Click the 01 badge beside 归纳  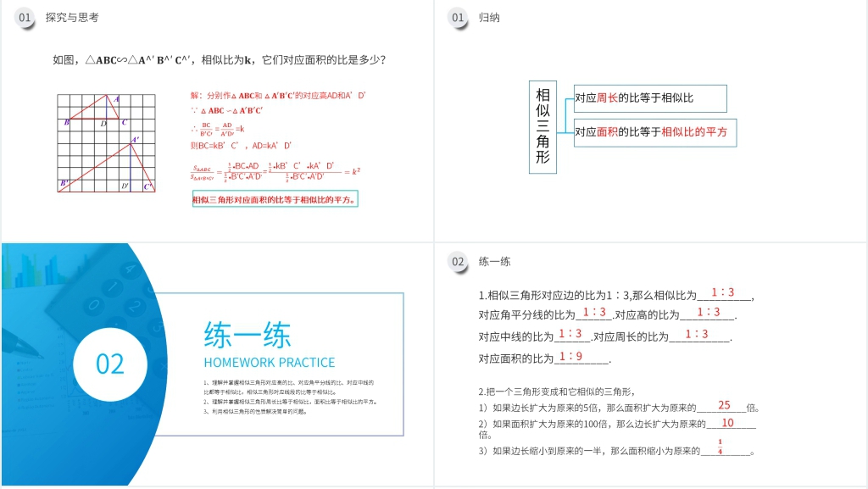point(458,17)
